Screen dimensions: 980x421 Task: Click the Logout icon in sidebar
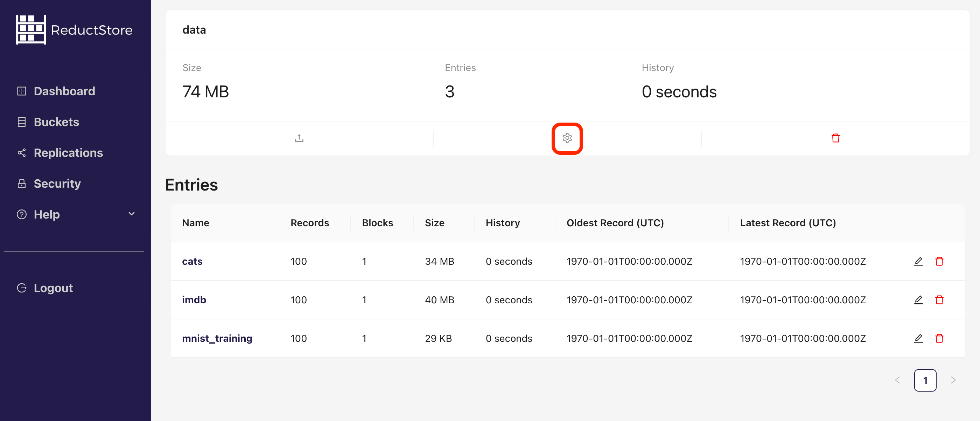tap(22, 288)
